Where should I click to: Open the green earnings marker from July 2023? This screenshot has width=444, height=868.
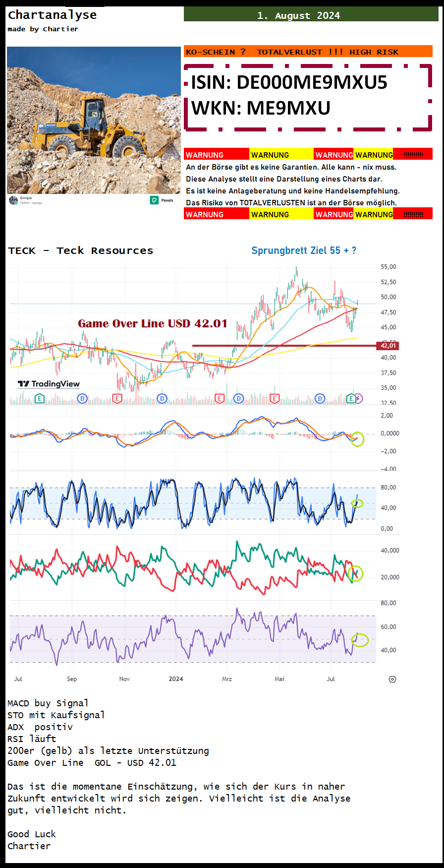click(x=40, y=398)
